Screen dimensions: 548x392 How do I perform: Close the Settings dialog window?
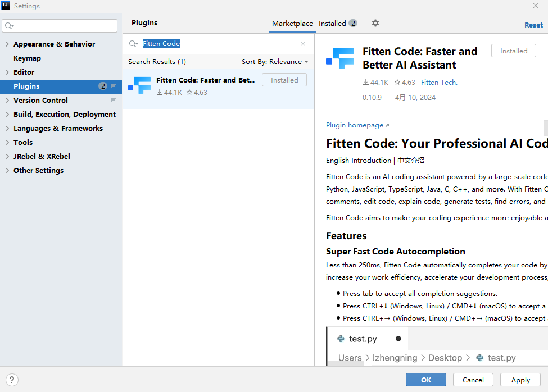(x=536, y=6)
